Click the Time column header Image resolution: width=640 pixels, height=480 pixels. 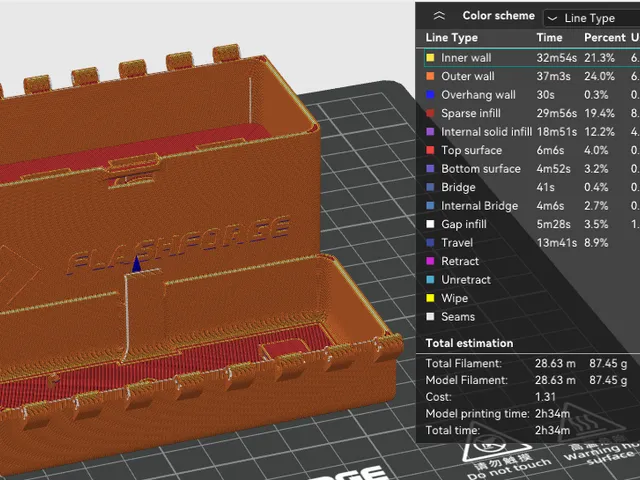(x=549, y=38)
